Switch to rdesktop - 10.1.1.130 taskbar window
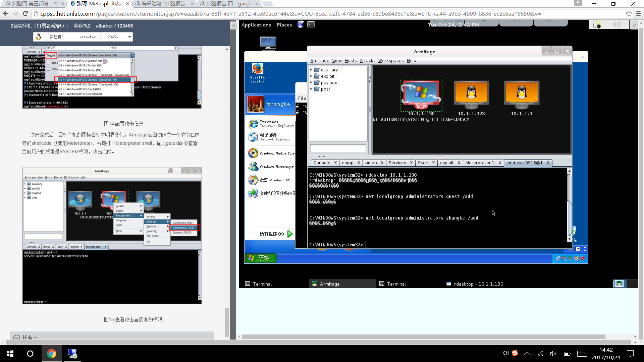 tap(475, 284)
